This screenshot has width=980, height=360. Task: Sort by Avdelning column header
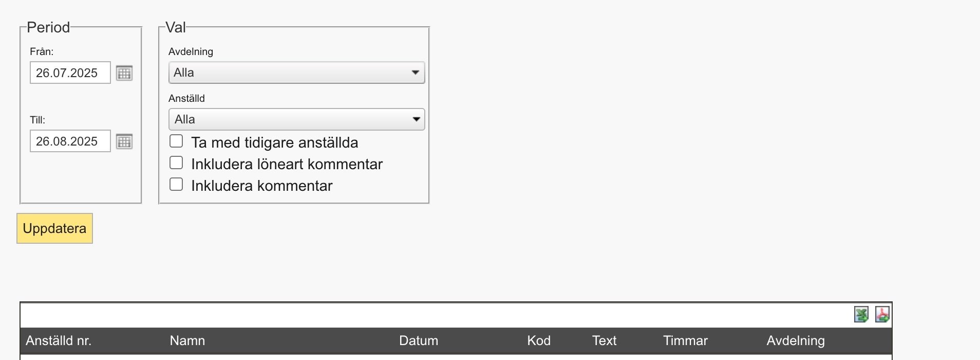(x=796, y=340)
